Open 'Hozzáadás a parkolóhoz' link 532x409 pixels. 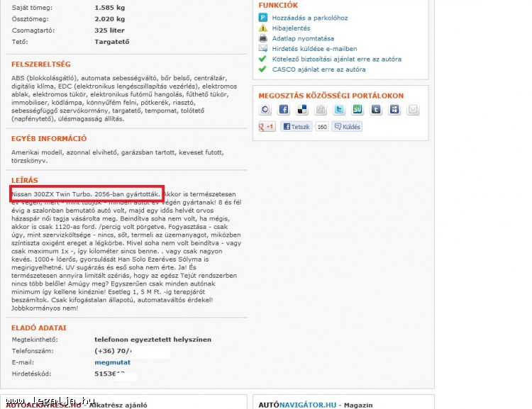click(310, 17)
